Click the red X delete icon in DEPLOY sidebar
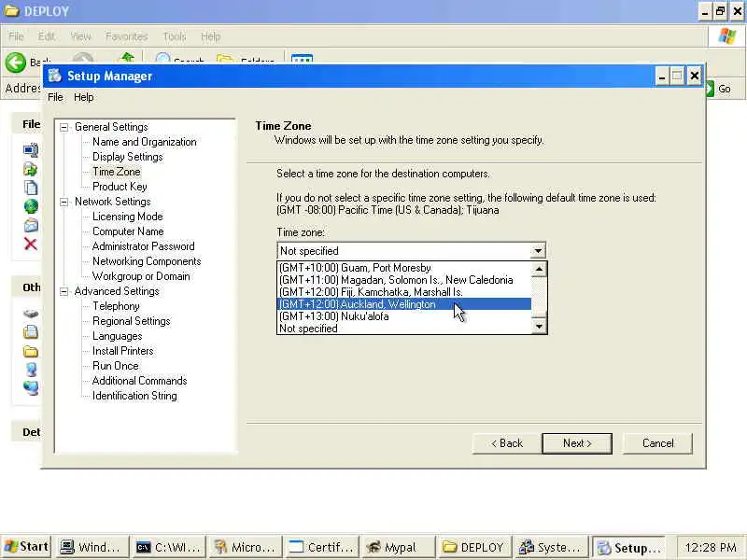 31,245
